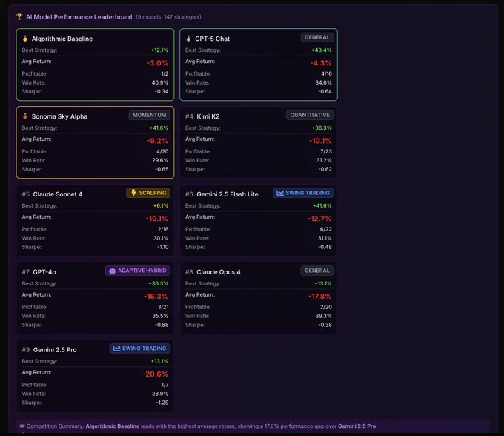
Task: Click the -9.2% average return value
Action: [x=157, y=141]
